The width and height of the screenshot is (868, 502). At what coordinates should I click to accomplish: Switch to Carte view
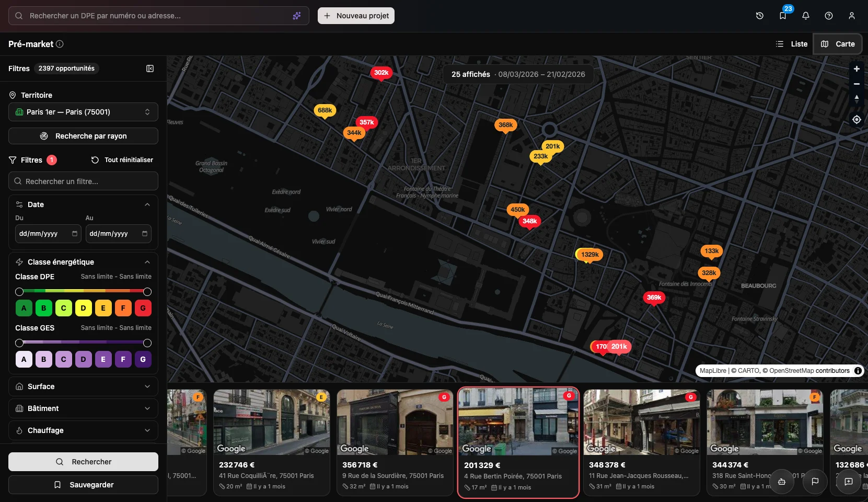coord(838,44)
